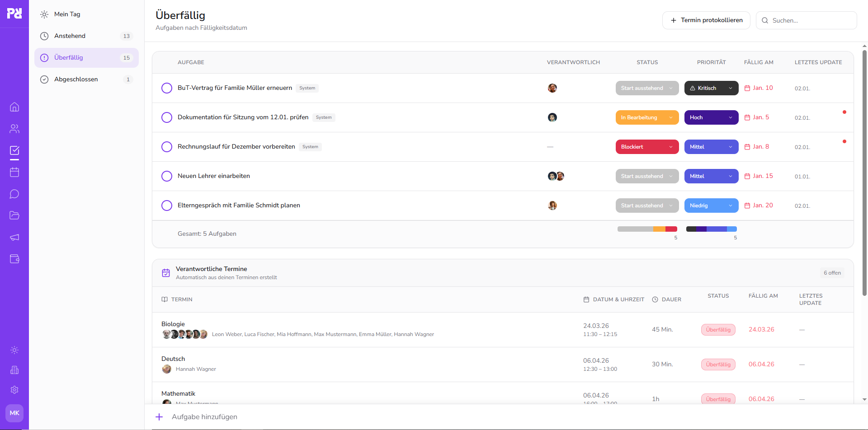Click the PRIORITÄT column header
This screenshot has width=868, height=430.
(711, 62)
